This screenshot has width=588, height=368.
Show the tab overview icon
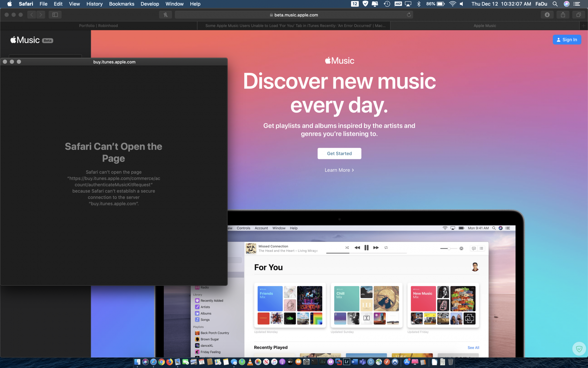click(578, 15)
